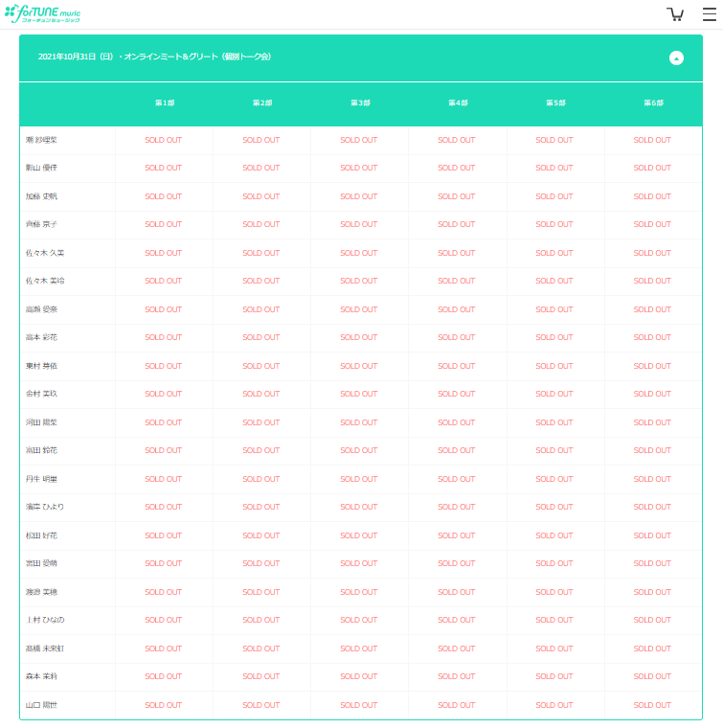This screenshot has height=728, width=723.
Task: Select member name 佐々木 美玲
Action: (x=45, y=281)
